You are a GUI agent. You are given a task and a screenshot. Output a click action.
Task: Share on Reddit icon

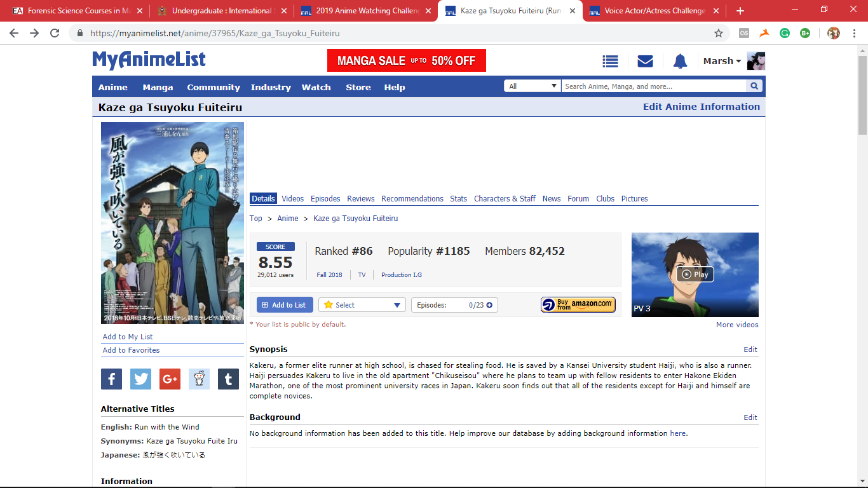coord(199,379)
